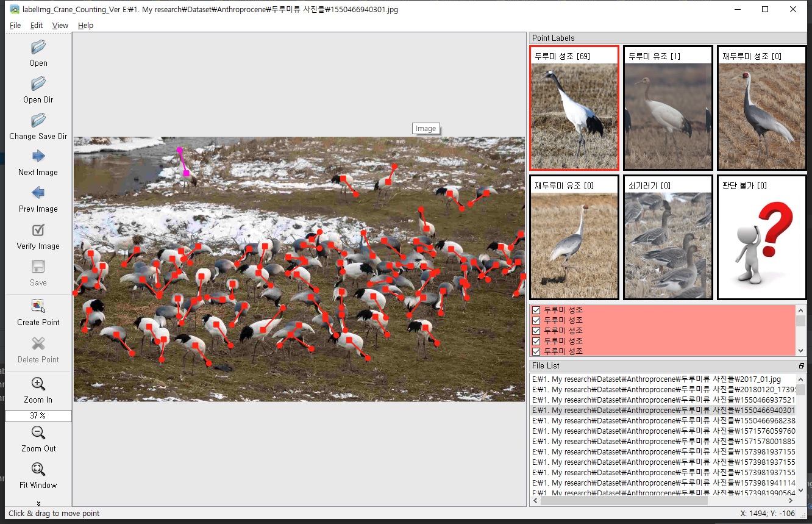Toggle the last visible 두루미 성조 checkbox

536,351
